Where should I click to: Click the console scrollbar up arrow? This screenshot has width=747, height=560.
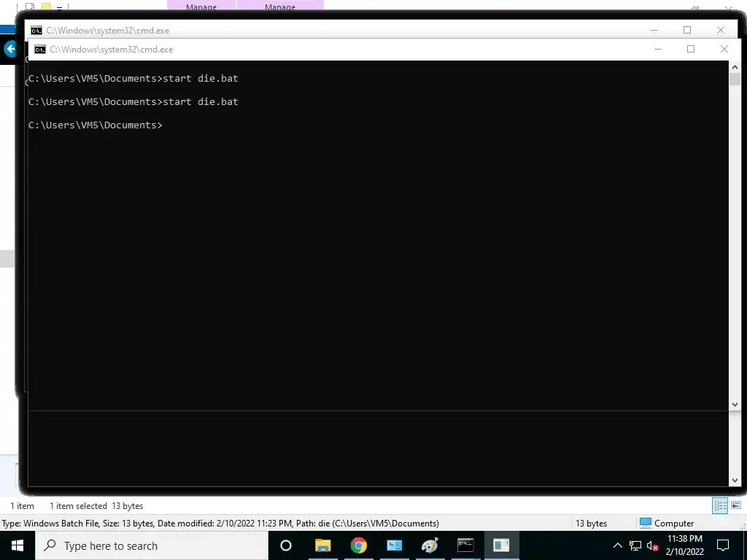tap(735, 67)
